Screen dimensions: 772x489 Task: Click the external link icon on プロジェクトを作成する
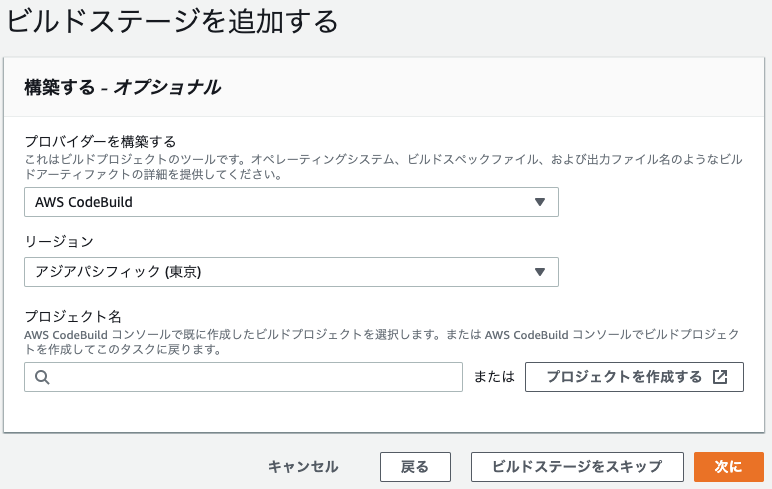pos(720,377)
